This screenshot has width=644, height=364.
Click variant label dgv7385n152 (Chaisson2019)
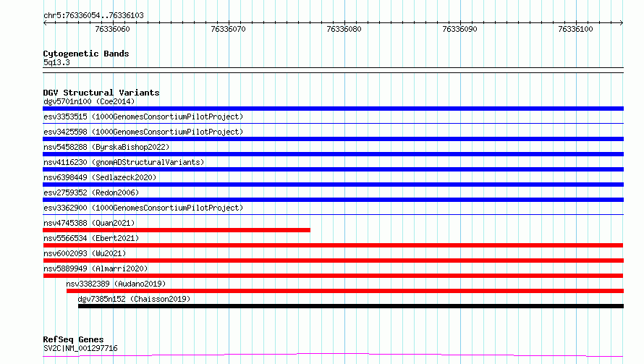click(134, 299)
